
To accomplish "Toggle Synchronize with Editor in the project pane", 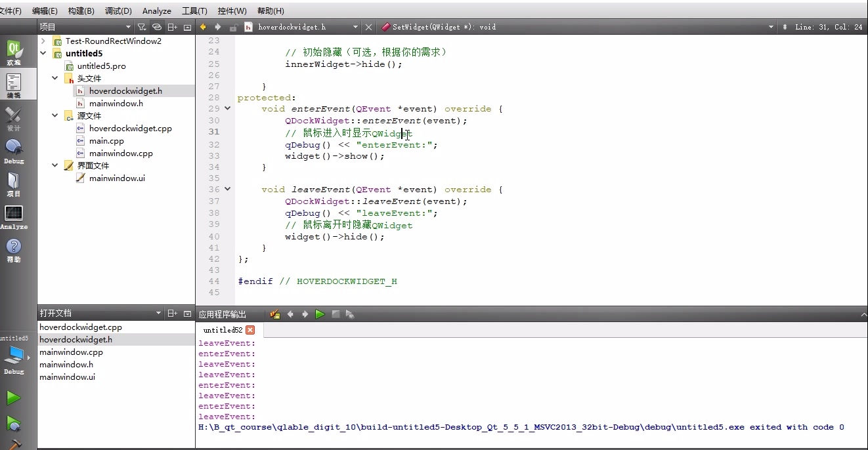I will pos(157,27).
